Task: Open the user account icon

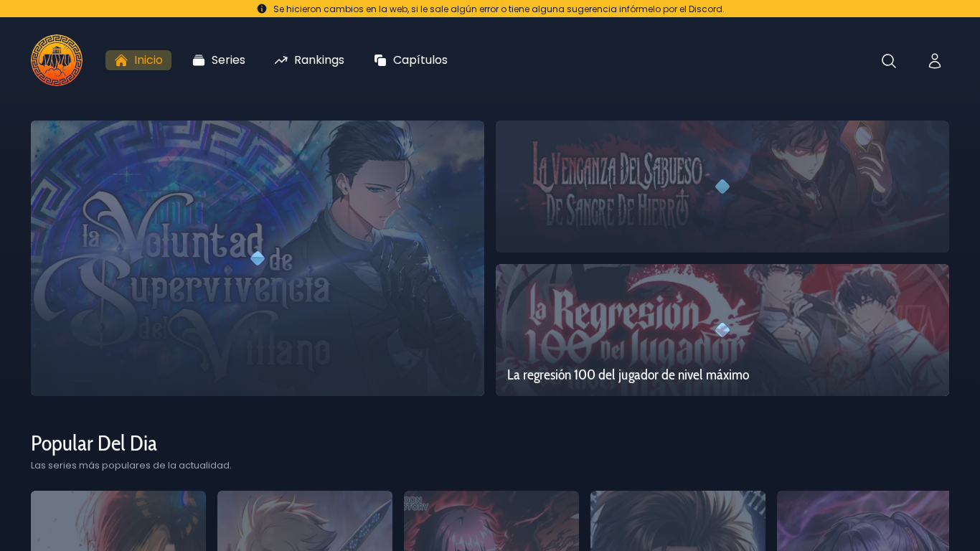Action: coord(935,61)
